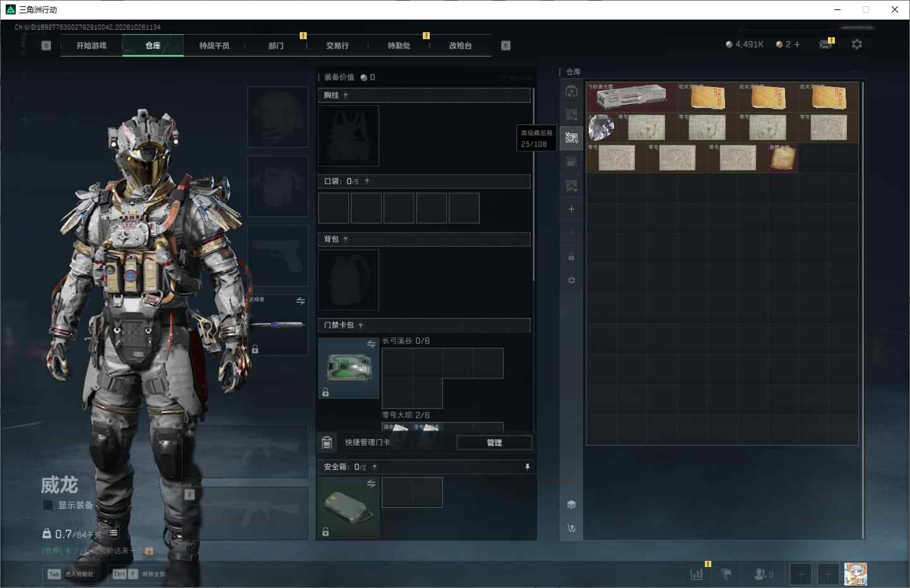
Task: Toggle the 显示装备 checkbox
Action: (x=47, y=505)
